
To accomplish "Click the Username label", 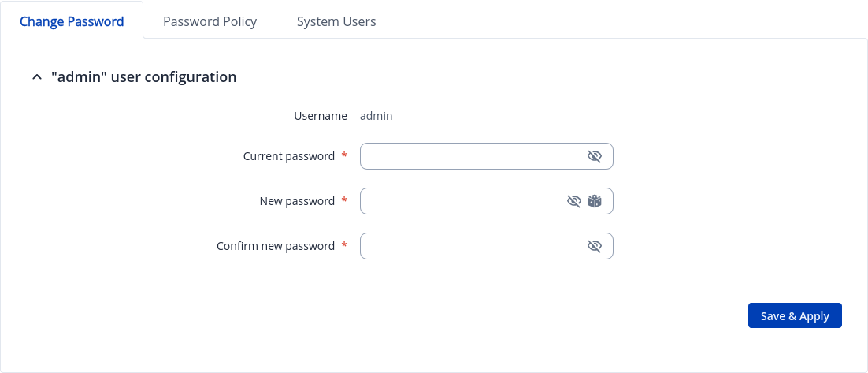I will (x=321, y=116).
